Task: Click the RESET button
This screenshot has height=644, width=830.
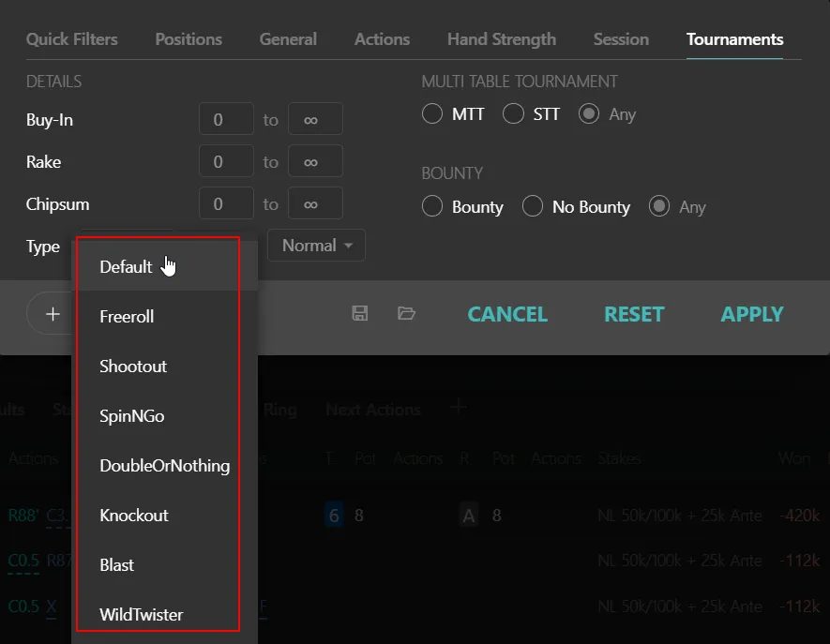Action: tap(634, 315)
